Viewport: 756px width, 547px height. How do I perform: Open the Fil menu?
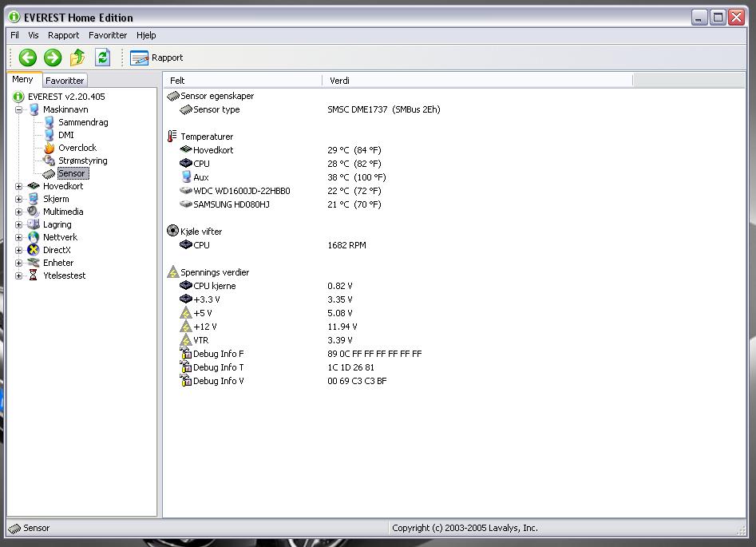pos(15,35)
